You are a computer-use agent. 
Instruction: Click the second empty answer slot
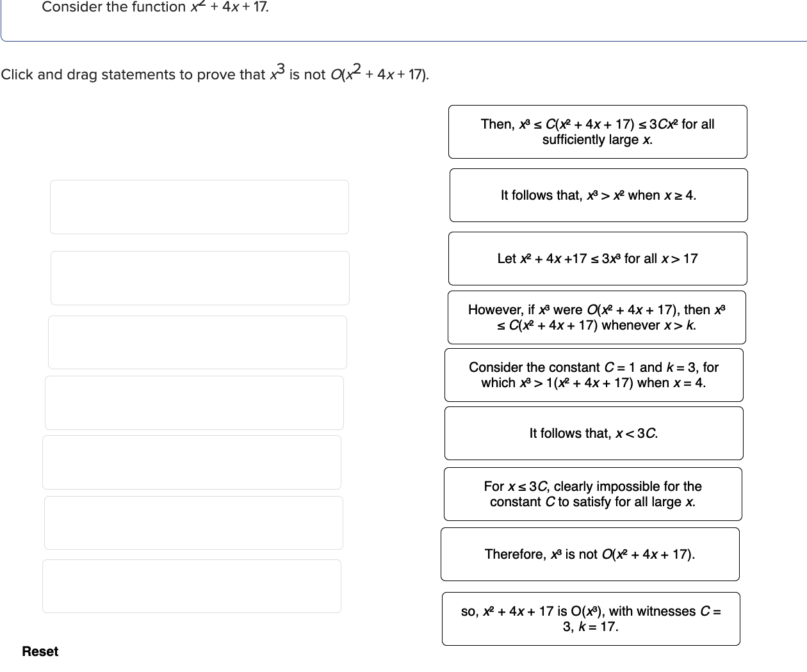tap(199, 278)
